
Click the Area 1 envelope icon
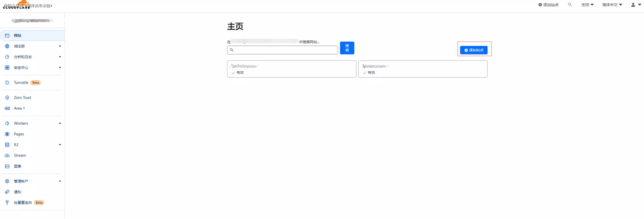click(x=7, y=108)
